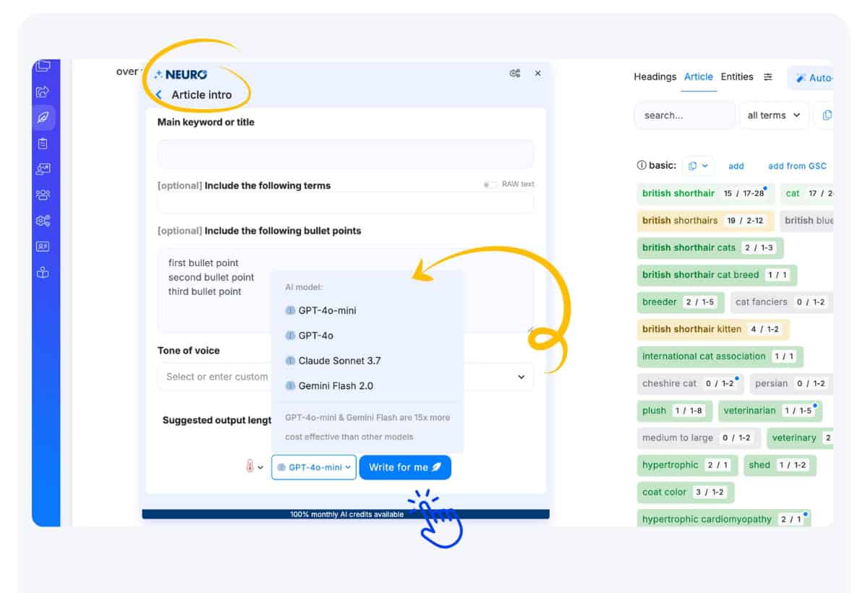Open the book reader icon in sidebar
The image size is (868, 593).
(43, 273)
